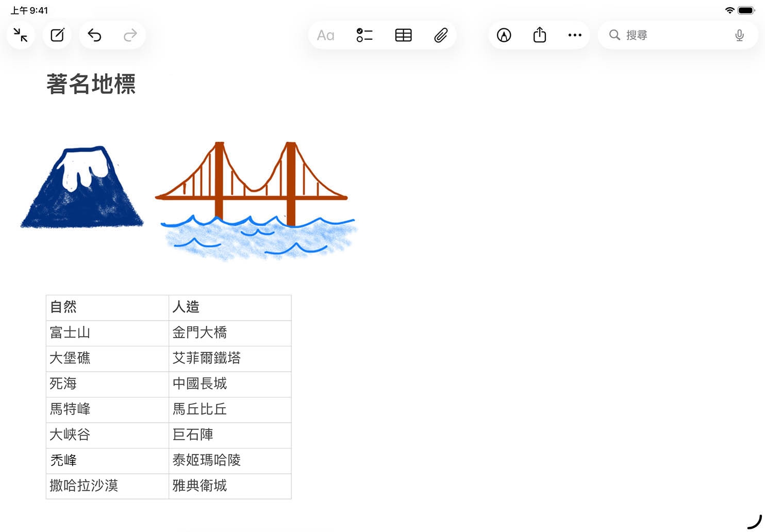765x532 pixels.
Task: Click the 著名地標 note title
Action: click(x=91, y=84)
